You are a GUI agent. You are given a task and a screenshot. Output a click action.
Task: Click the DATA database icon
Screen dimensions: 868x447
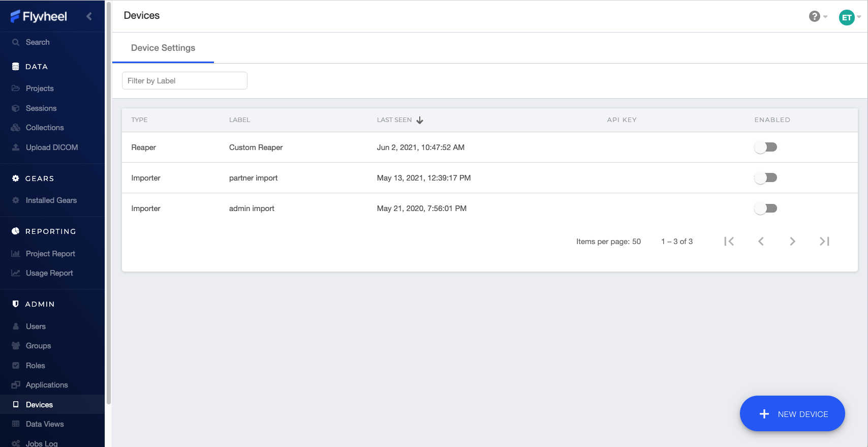16,67
